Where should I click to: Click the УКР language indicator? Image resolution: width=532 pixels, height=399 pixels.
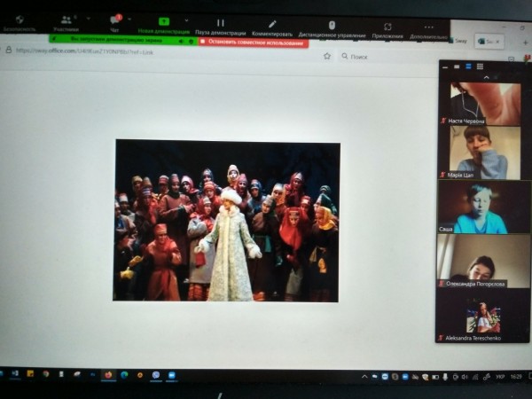pos(500,377)
